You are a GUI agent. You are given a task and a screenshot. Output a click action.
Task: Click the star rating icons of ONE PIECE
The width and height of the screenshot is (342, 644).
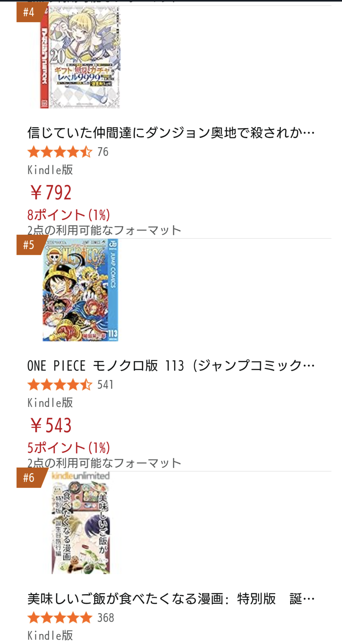(60, 385)
